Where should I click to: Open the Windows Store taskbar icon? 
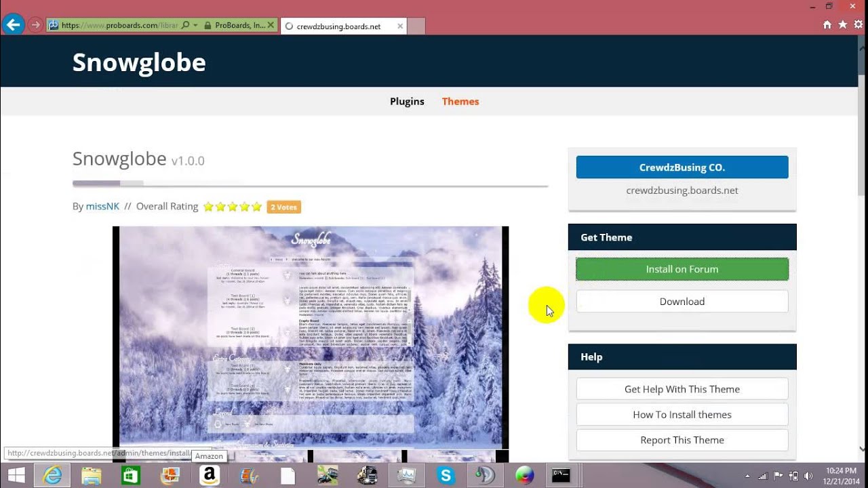click(130, 476)
